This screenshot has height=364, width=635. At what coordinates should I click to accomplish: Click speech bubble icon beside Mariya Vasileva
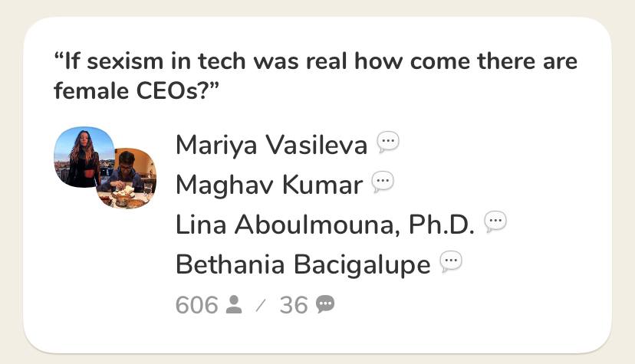tap(388, 143)
